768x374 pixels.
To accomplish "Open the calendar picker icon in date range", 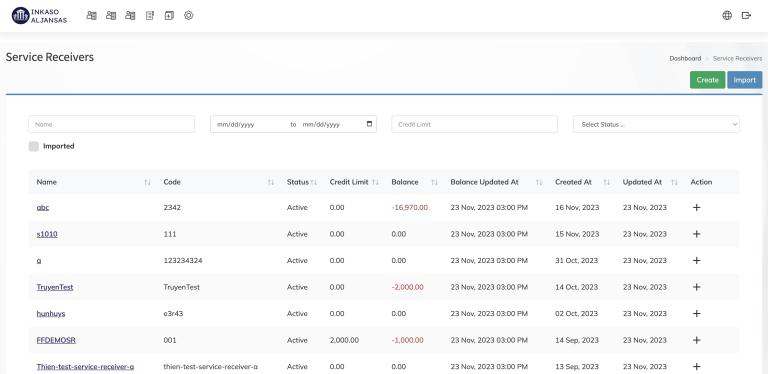I will pos(369,124).
